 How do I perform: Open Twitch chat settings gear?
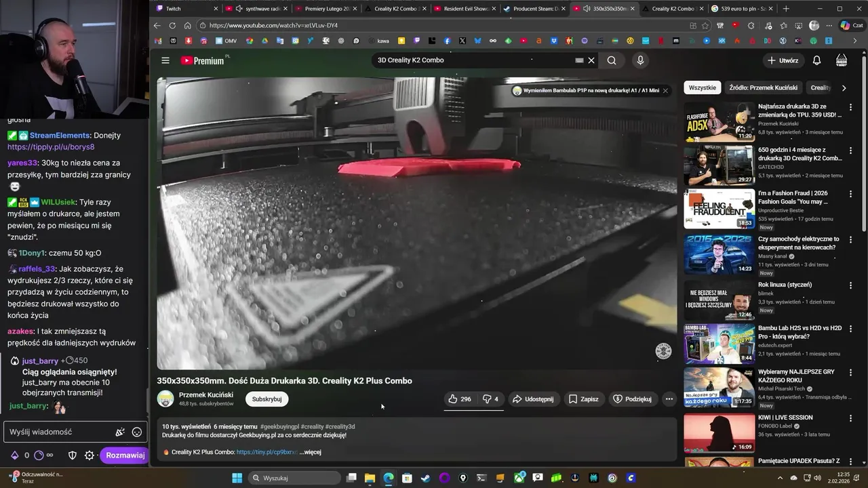coord(90,455)
